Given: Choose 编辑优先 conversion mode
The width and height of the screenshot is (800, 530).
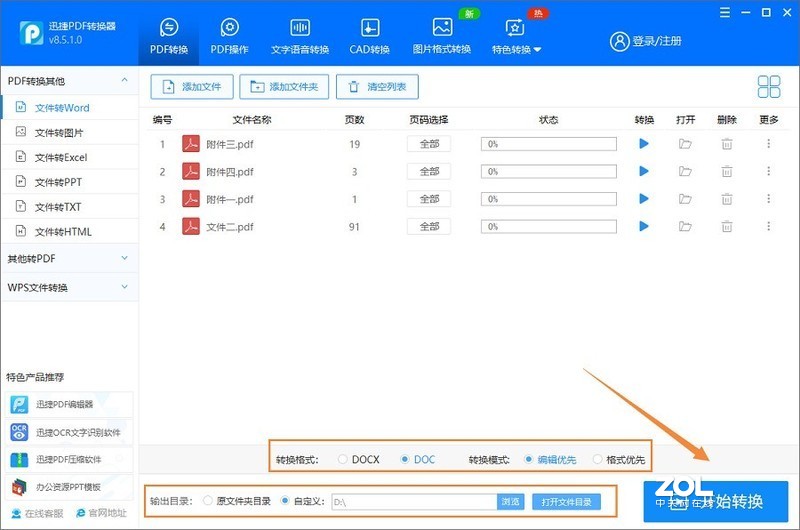Looking at the screenshot, I should pyautogui.click(x=550, y=460).
